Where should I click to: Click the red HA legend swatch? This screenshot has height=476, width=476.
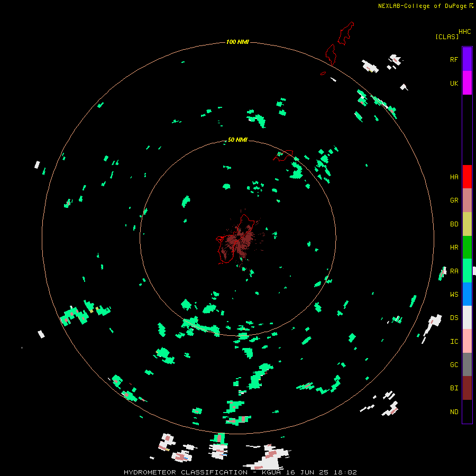467,177
